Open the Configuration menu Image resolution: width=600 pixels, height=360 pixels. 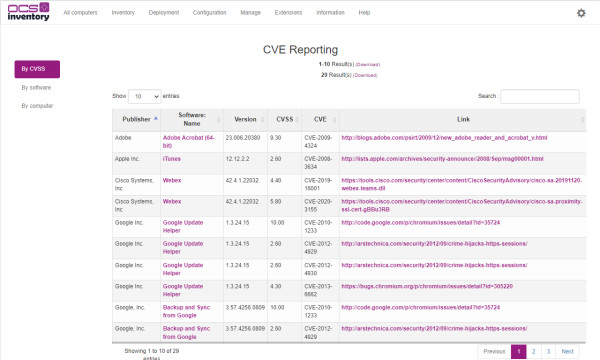pyautogui.click(x=209, y=13)
